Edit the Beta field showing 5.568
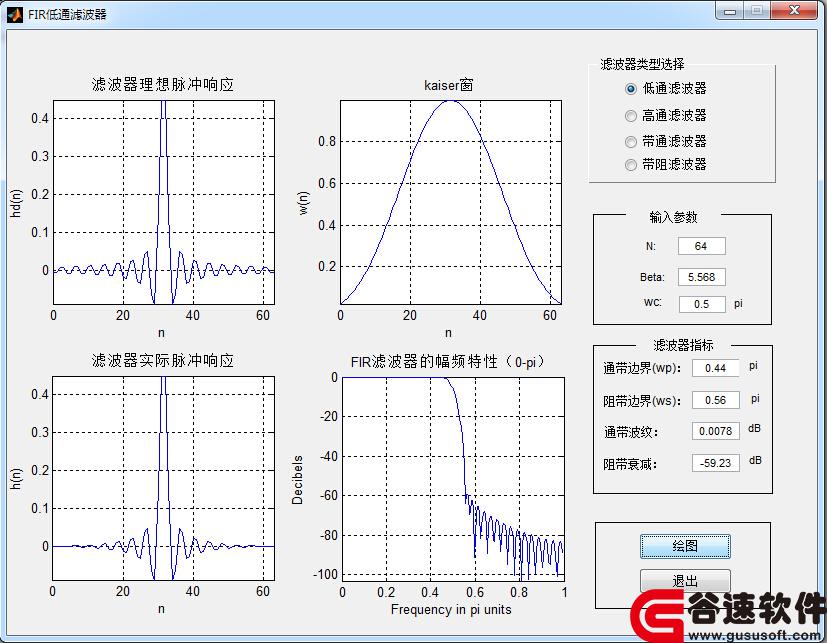 [x=701, y=277]
